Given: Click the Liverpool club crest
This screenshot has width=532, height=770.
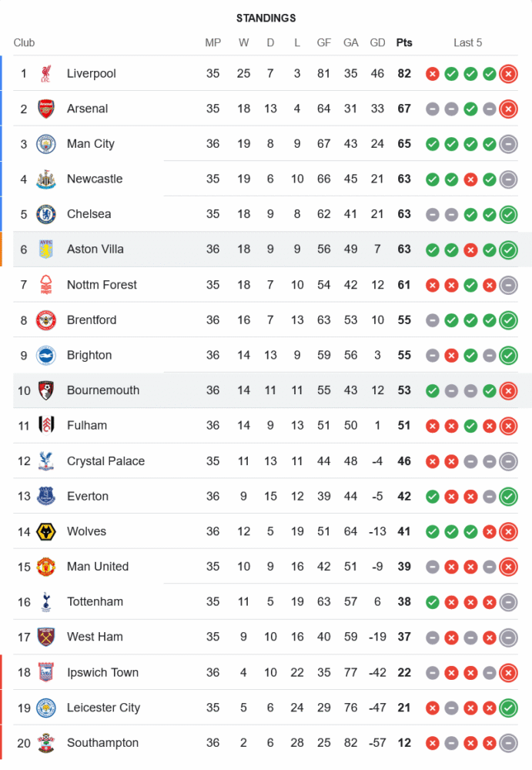Looking at the screenshot, I should (x=46, y=73).
